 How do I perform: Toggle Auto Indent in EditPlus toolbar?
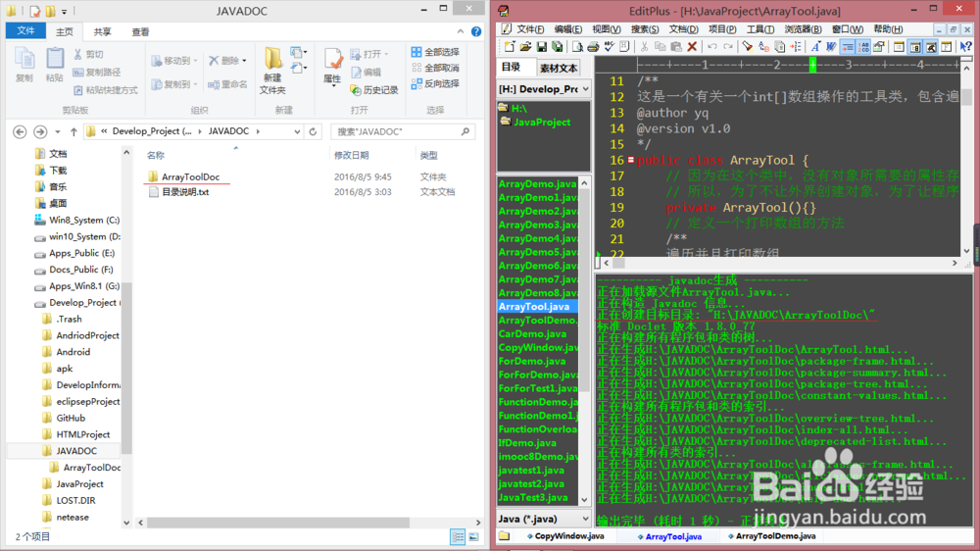pos(848,47)
